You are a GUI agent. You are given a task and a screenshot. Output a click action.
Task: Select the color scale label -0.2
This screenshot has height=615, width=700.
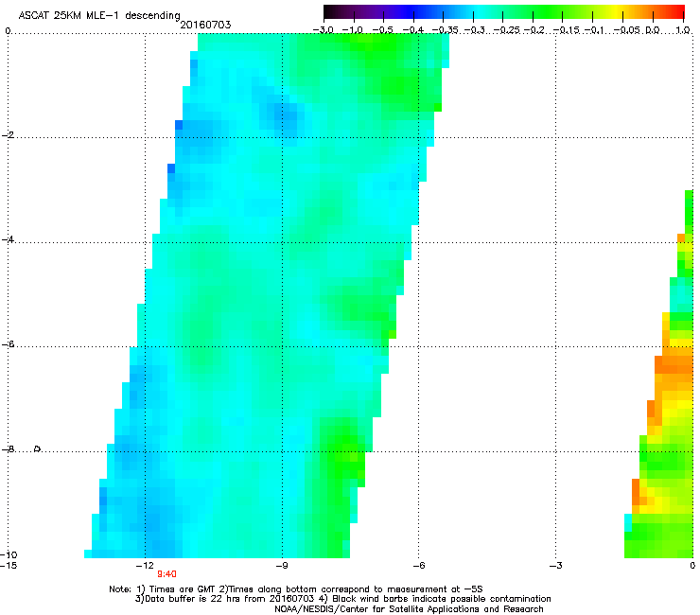pos(534,30)
